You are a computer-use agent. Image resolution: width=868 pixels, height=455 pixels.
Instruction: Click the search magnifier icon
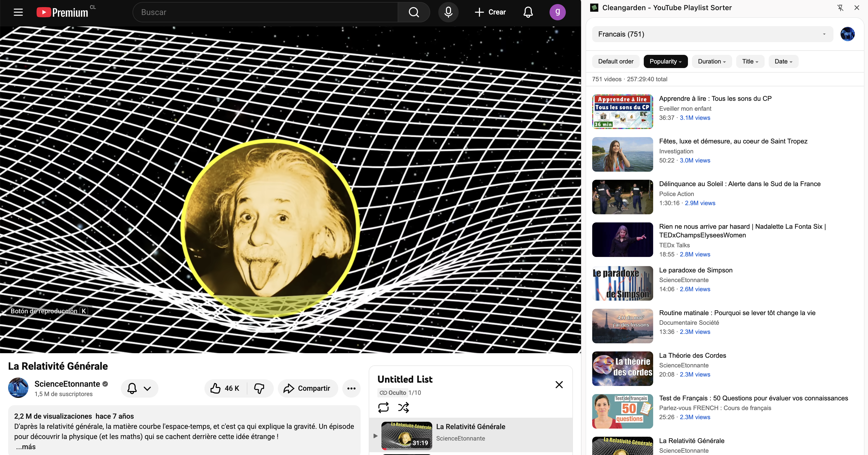click(414, 12)
